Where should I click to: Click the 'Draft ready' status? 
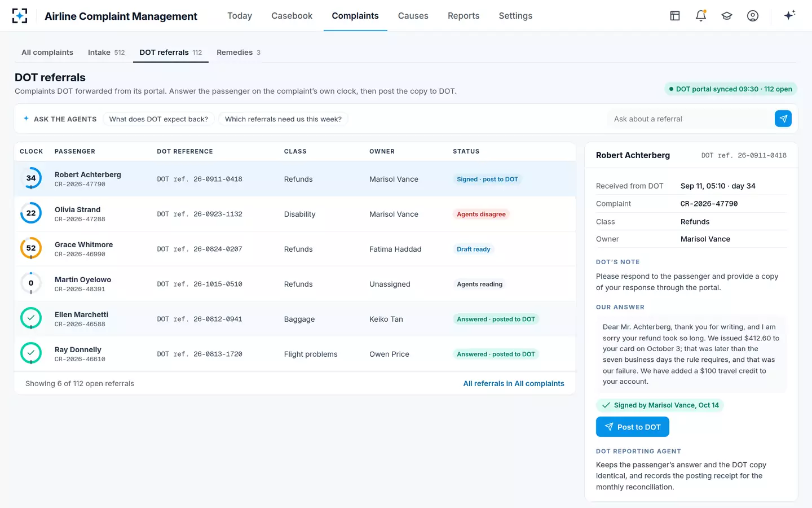point(473,249)
